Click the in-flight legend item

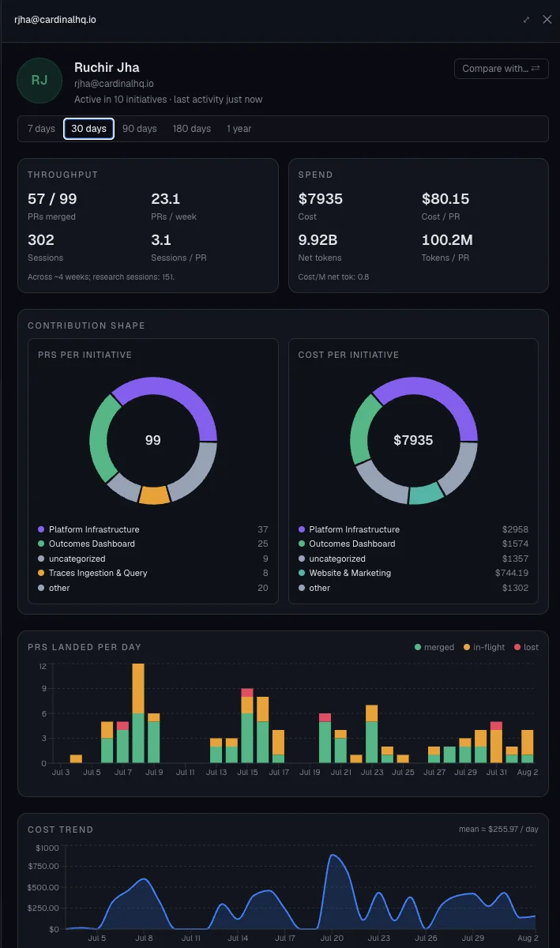(484, 647)
